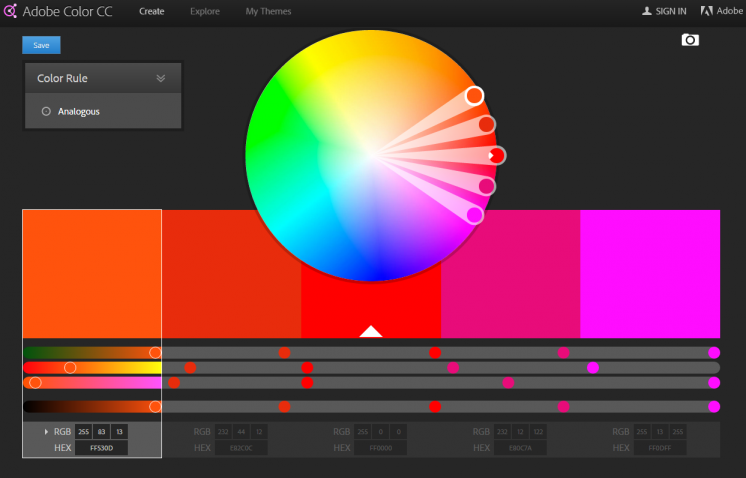Select the E80C7A pink color swatch
The height and width of the screenshot is (478, 746).
[510, 274]
